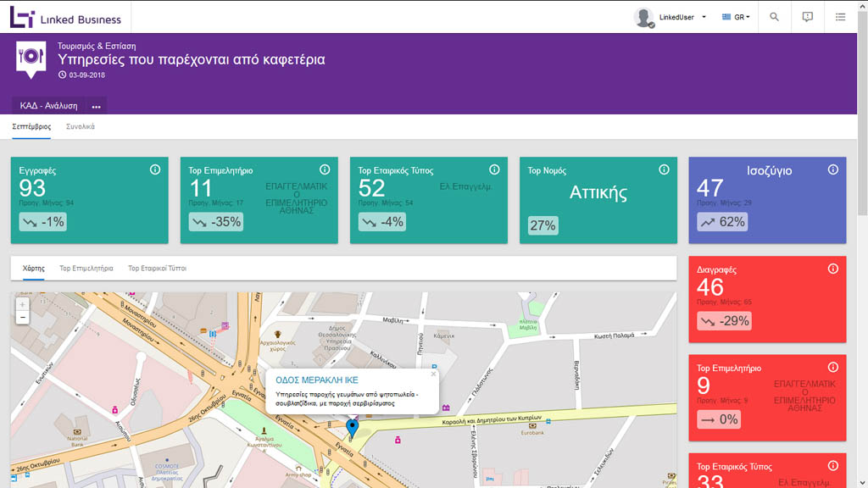
Task: Switch to the Σεπτέμβριος tab
Action: click(31, 127)
